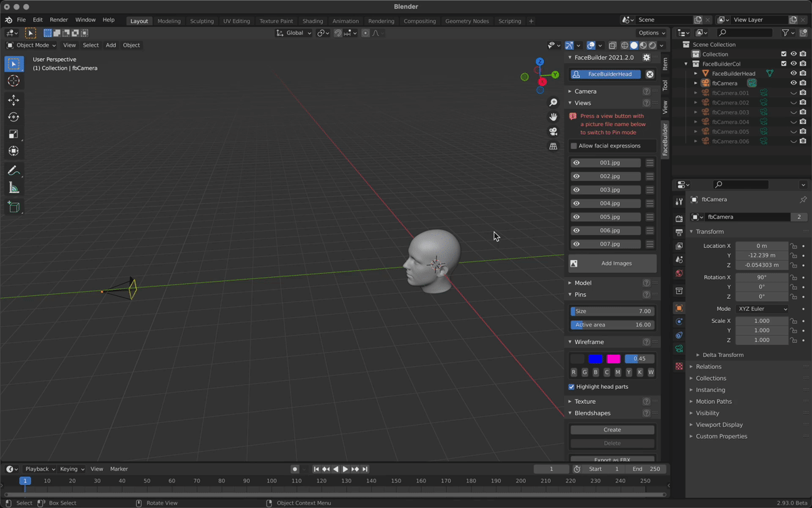812x508 pixels.
Task: Click the Pins Size slider
Action: (612, 312)
